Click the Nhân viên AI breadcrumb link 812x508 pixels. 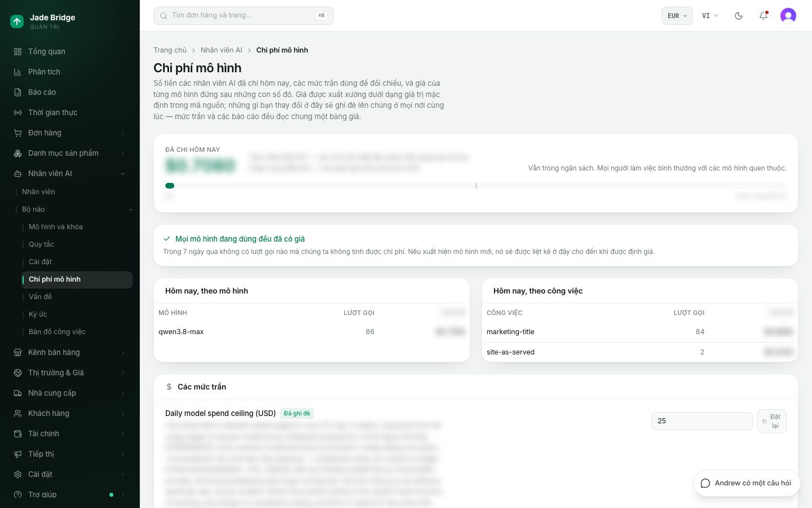221,50
